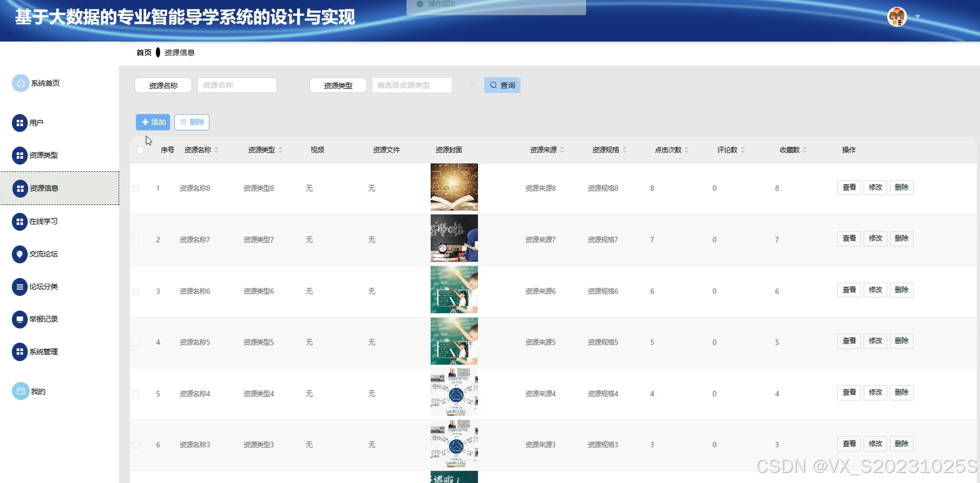Go to 系统首页 menu item
This screenshot has height=483, width=980.
45,83
